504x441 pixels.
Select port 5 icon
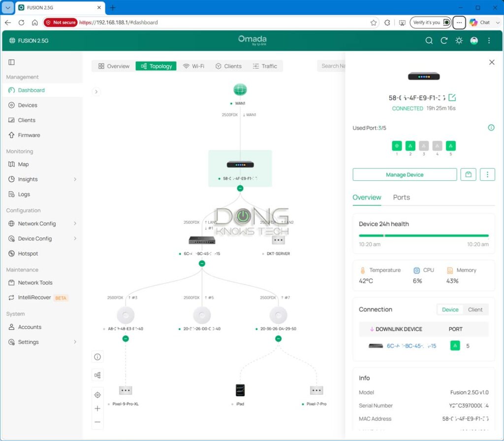point(451,146)
